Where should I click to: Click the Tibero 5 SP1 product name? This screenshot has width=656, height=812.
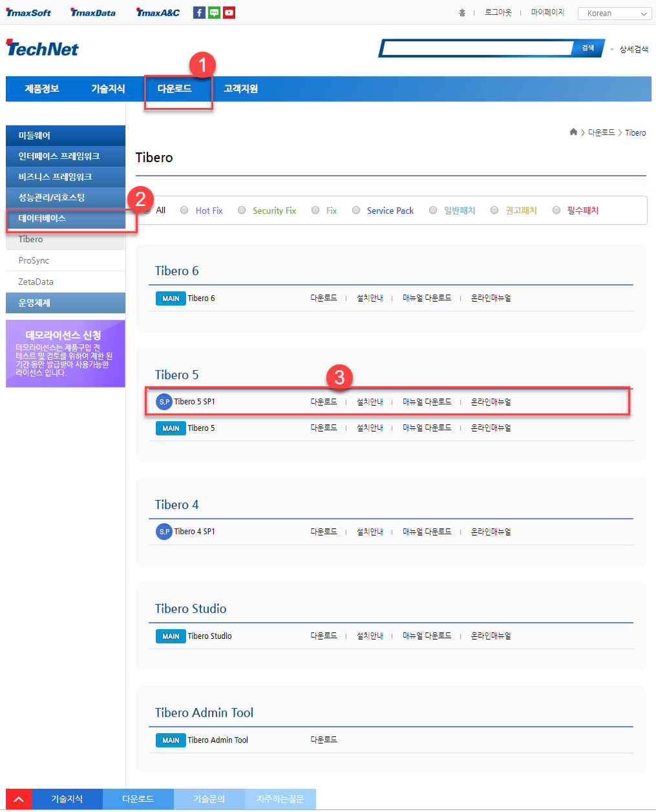pyautogui.click(x=195, y=402)
